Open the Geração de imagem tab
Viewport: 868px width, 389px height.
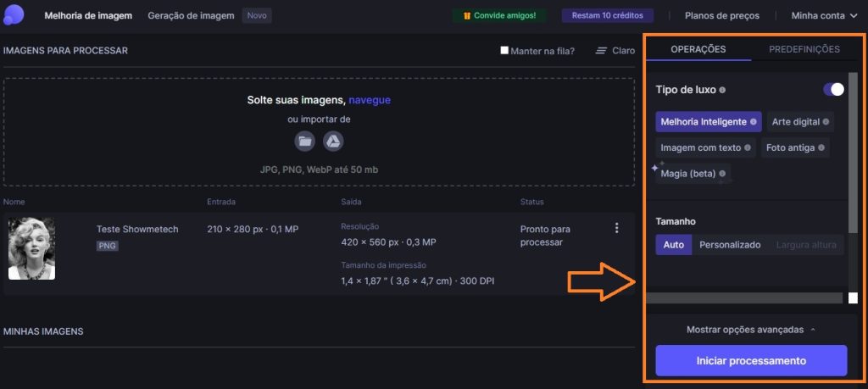(x=192, y=15)
